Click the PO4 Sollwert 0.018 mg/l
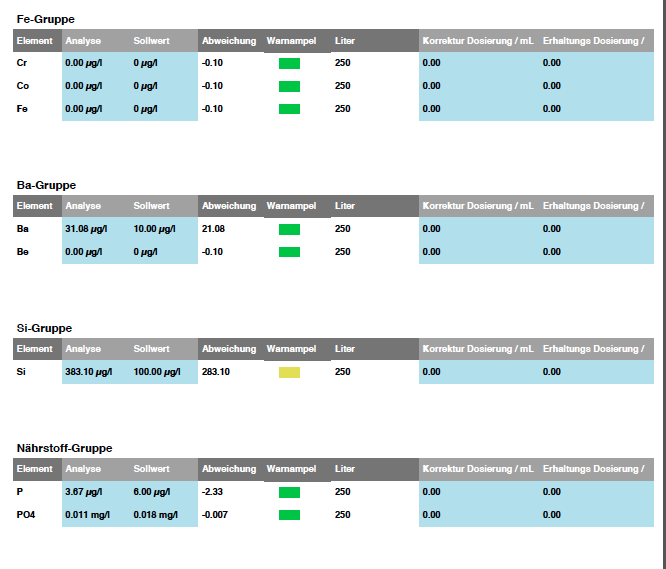666x569 pixels. pos(156,515)
